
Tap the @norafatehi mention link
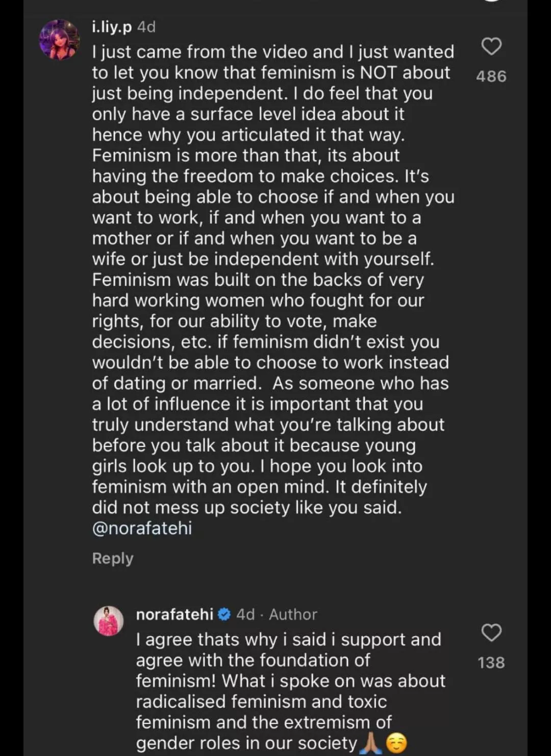[142, 528]
